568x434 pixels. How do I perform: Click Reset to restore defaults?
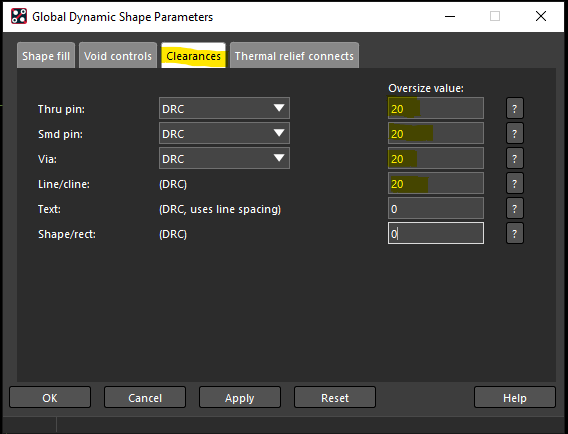coord(335,397)
